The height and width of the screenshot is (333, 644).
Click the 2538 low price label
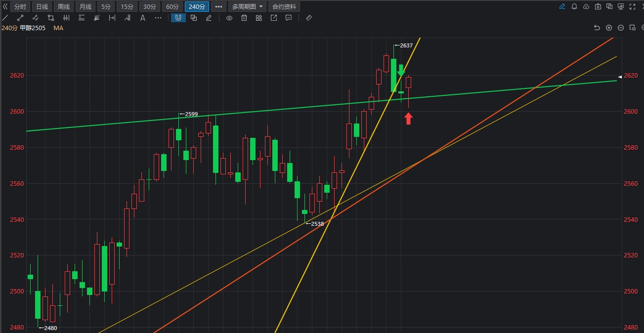pos(317,224)
